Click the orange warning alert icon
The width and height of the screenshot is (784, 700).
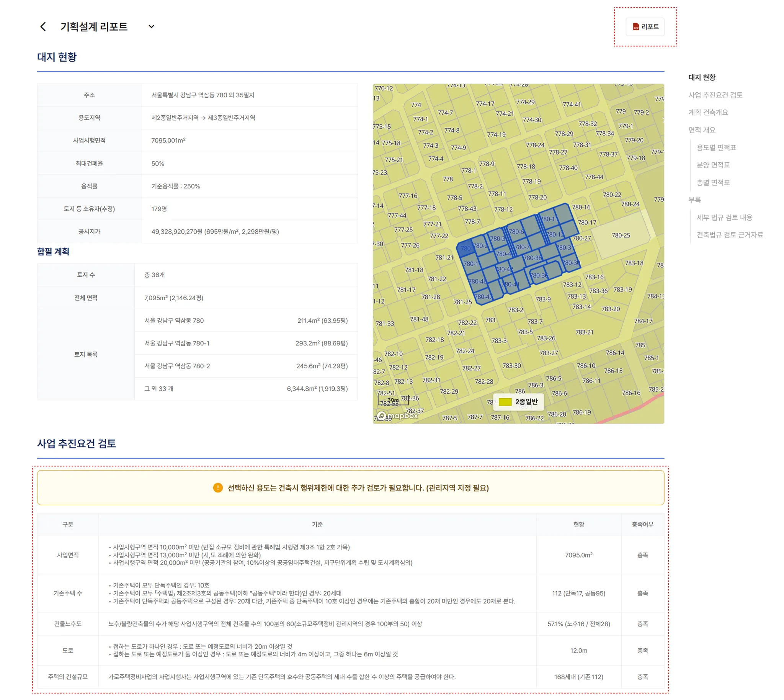[217, 488]
